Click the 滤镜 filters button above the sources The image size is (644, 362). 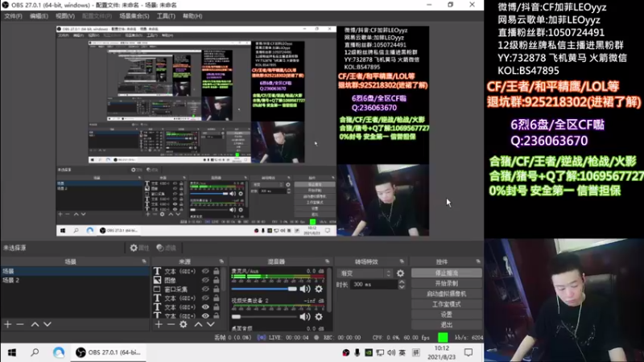(167, 248)
